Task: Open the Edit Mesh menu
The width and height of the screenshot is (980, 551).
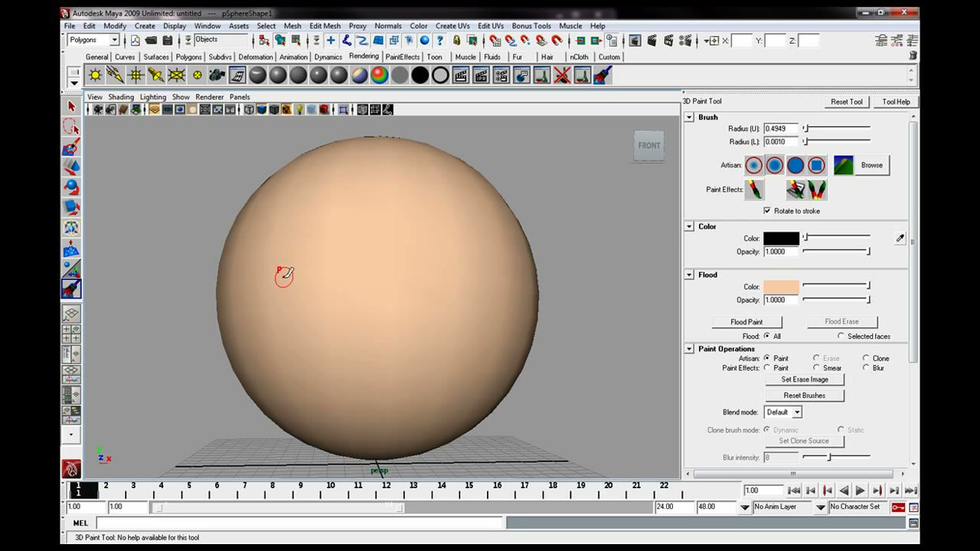Action: 325,26
